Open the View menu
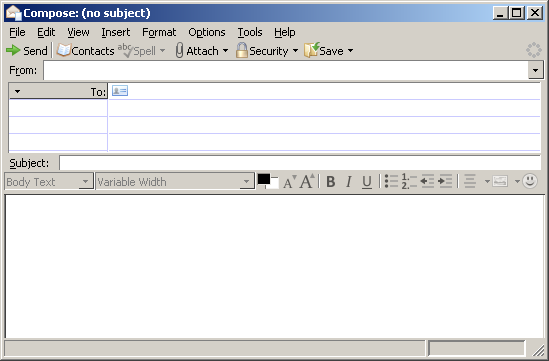The width and height of the screenshot is (549, 361). 78,32
